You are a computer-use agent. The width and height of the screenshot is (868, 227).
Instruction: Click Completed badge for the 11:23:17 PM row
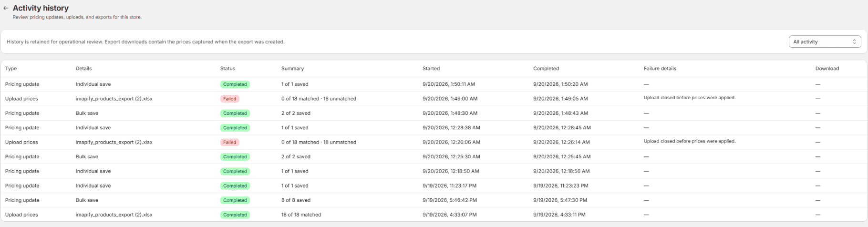[x=235, y=186]
